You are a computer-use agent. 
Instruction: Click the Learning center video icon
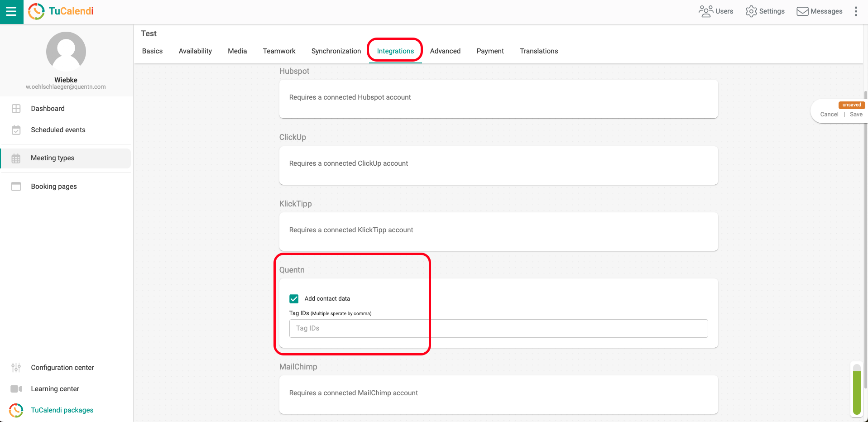(x=16, y=389)
